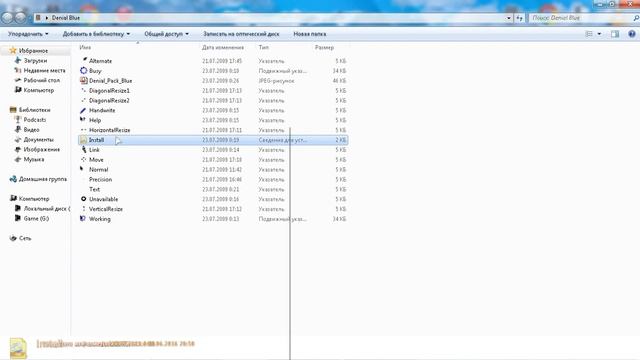
Task: Select the Help cursor file icon
Action: tap(83, 120)
